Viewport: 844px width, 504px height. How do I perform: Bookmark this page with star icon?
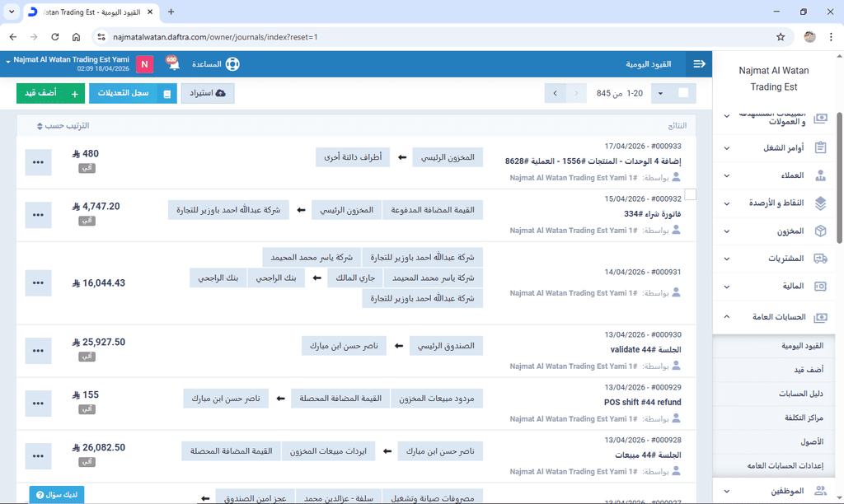[781, 37]
